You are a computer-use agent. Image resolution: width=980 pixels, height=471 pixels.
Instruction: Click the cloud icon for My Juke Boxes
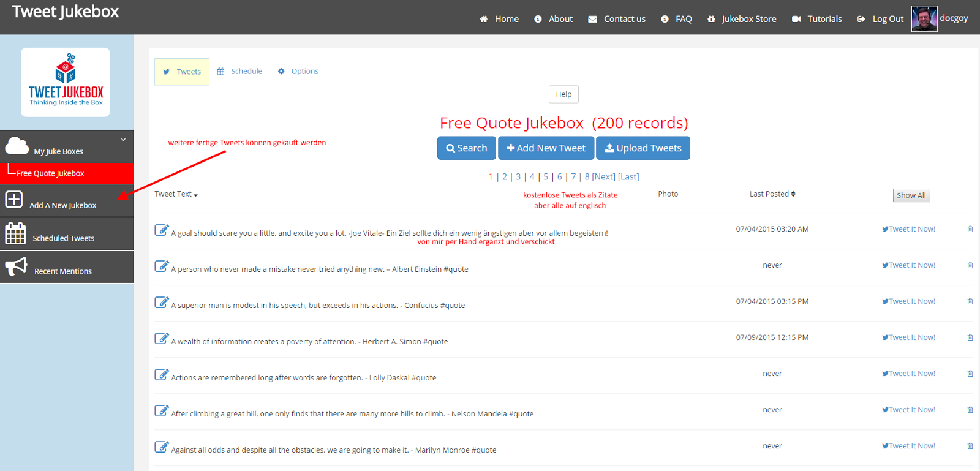(17, 146)
